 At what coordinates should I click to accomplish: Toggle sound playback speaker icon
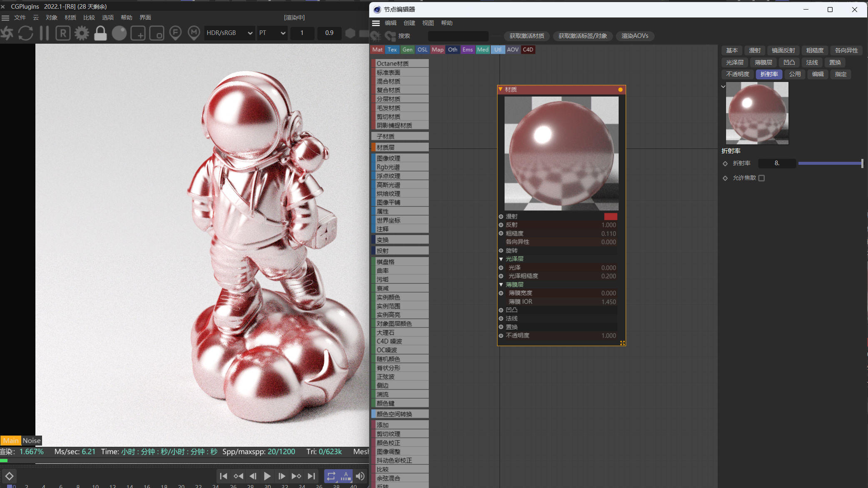coord(360,476)
